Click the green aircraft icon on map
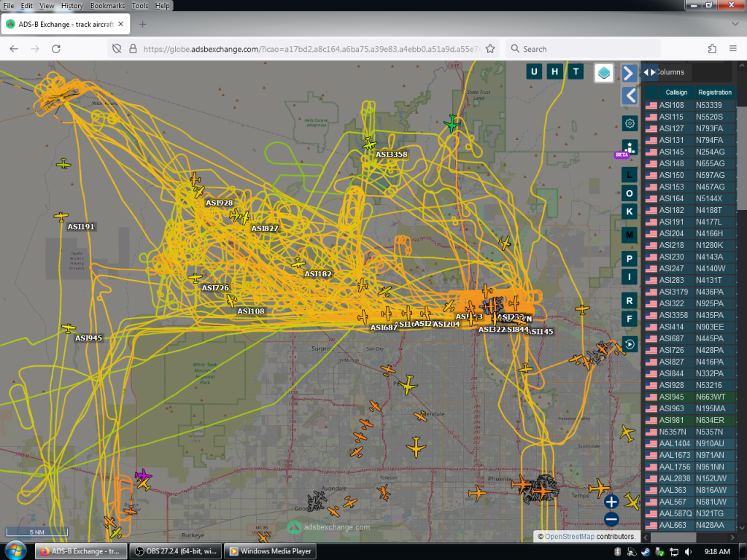The height and width of the screenshot is (560, 747). click(x=452, y=123)
